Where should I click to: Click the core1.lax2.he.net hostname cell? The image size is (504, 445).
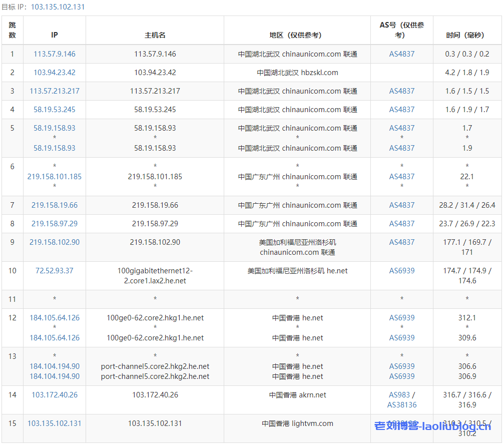click(x=155, y=276)
